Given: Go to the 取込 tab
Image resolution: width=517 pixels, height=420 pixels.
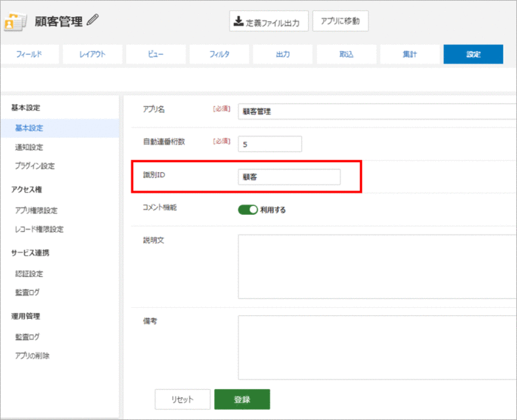Looking at the screenshot, I should [346, 54].
